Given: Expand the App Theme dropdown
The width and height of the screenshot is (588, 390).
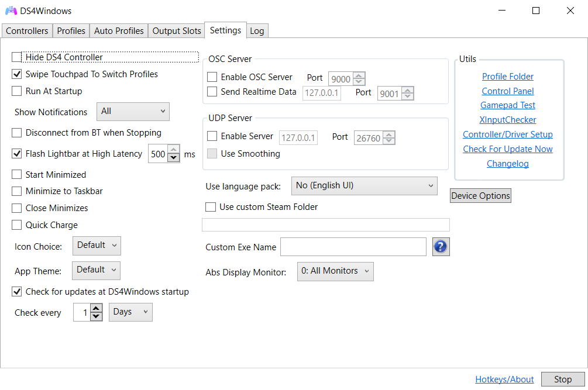Looking at the screenshot, I should tap(96, 270).
